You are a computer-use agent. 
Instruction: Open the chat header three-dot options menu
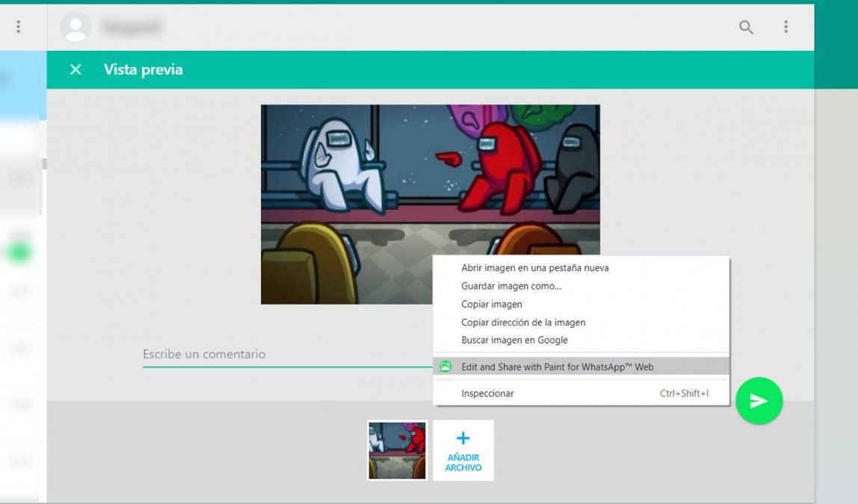786,27
